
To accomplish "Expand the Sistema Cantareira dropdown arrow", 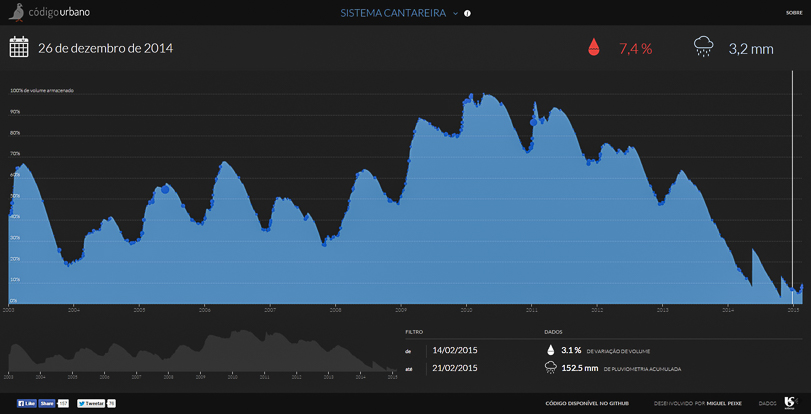I will 455,14.
